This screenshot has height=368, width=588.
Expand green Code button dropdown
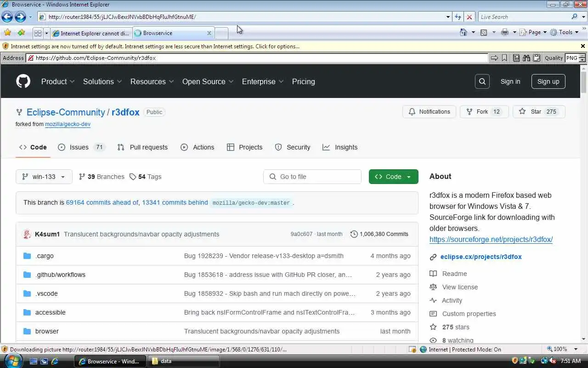tap(408, 177)
